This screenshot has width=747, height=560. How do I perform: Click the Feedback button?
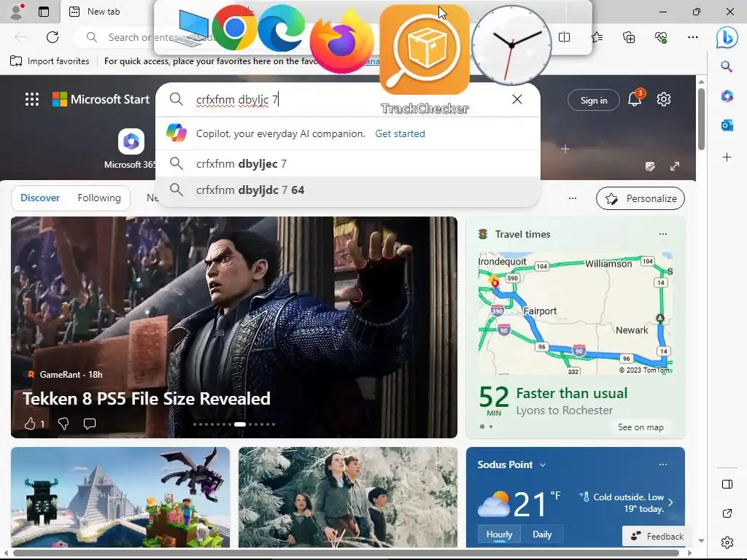pyautogui.click(x=657, y=536)
